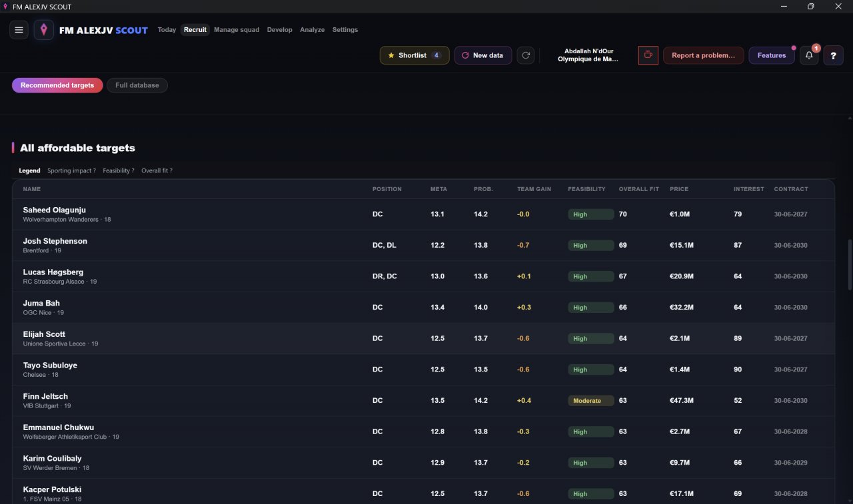Select player Tayo Subuloye
This screenshot has width=853, height=504.
pyautogui.click(x=423, y=370)
